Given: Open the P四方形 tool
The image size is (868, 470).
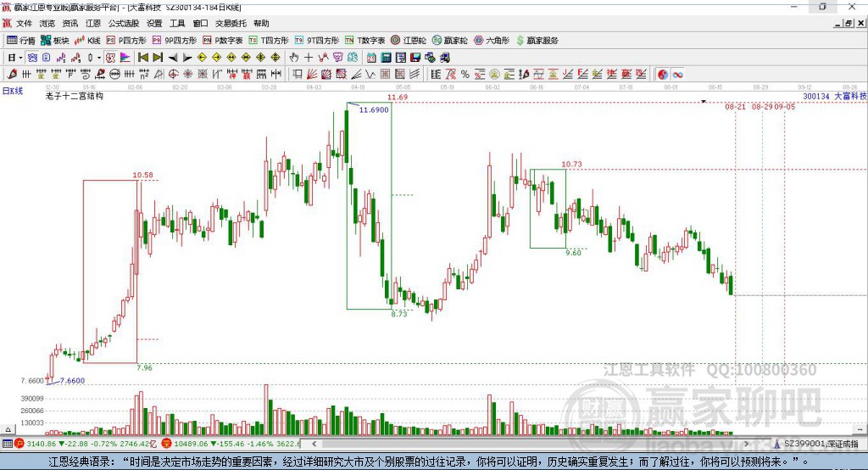Looking at the screenshot, I should click(126, 41).
